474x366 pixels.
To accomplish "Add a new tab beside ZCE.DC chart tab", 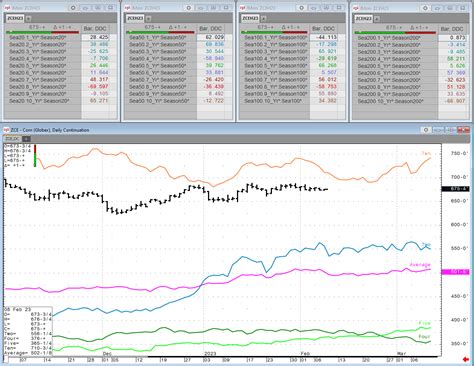I will tap(27, 139).
